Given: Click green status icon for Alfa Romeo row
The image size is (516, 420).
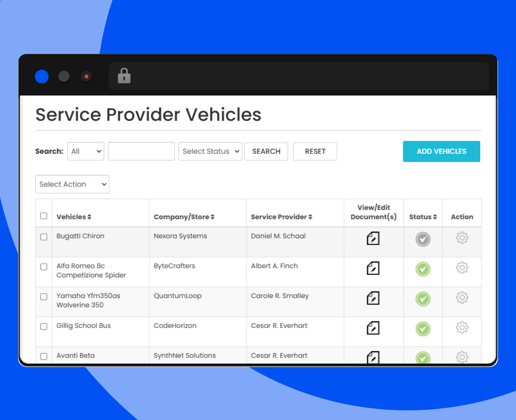Looking at the screenshot, I should (x=423, y=269).
